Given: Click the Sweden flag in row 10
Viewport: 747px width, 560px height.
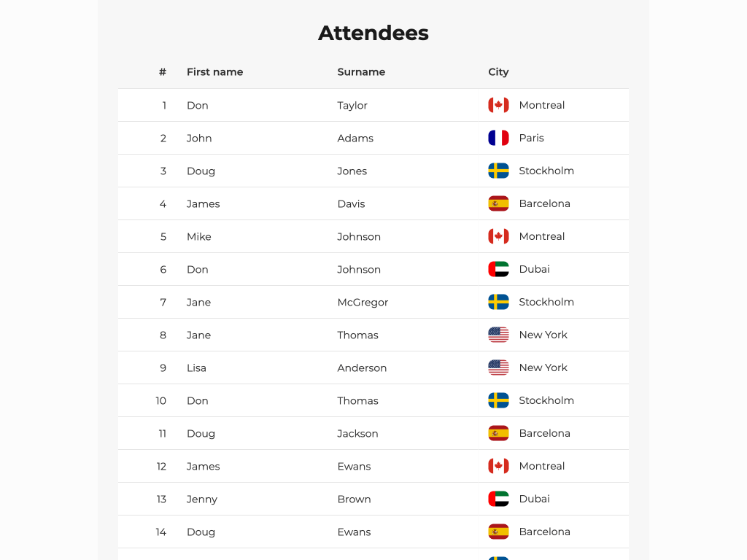Looking at the screenshot, I should coord(498,400).
